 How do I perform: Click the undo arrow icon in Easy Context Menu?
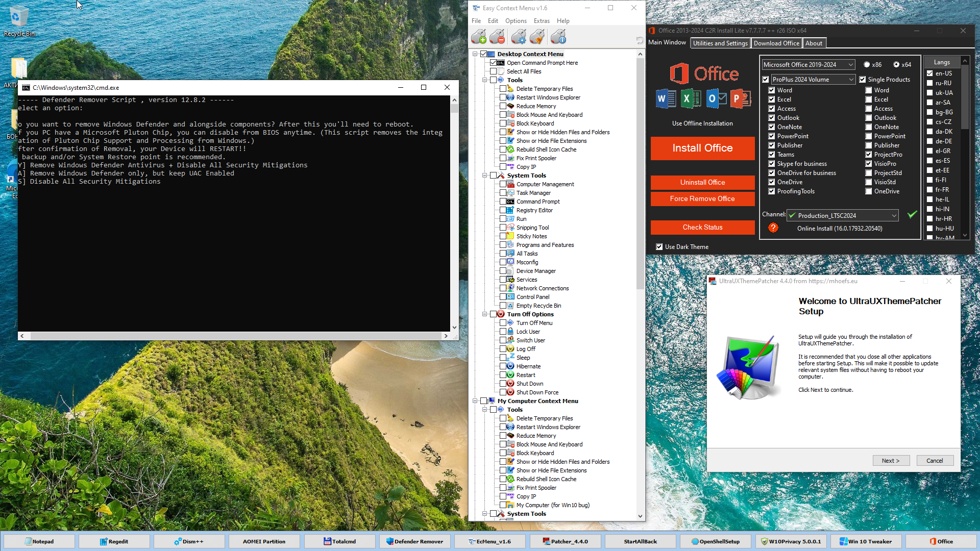tap(640, 40)
